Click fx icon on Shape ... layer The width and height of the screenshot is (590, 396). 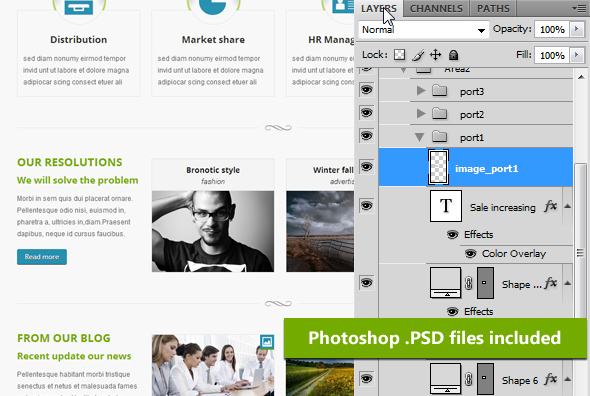[x=550, y=283]
